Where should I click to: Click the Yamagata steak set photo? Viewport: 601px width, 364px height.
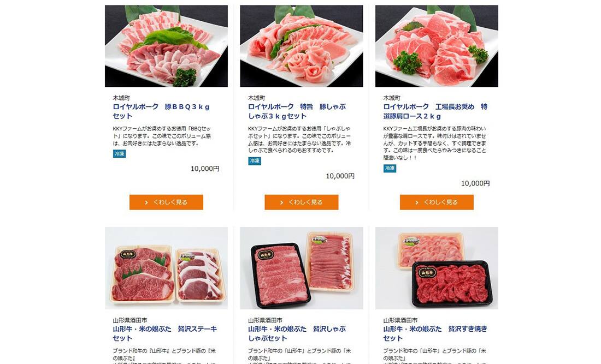[166, 268]
